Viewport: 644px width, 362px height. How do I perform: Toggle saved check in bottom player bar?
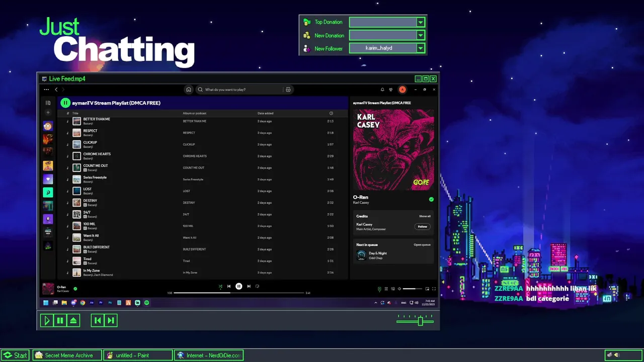tap(75, 289)
